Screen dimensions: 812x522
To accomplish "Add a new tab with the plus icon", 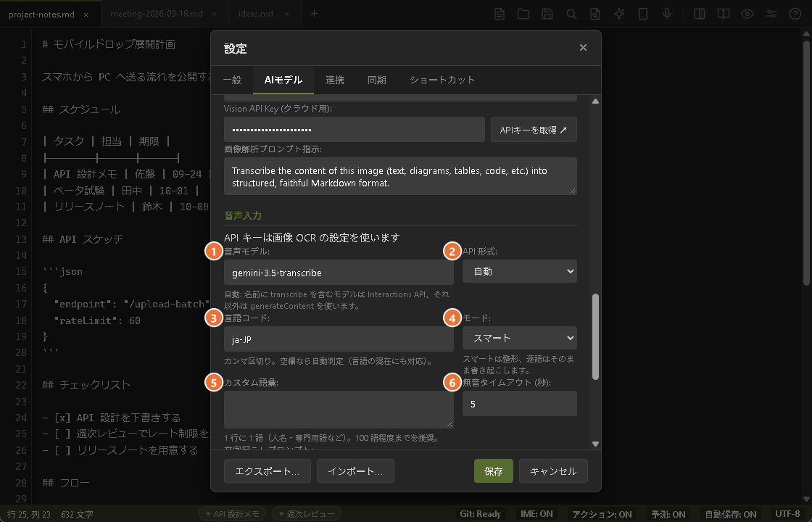I will pos(314,14).
